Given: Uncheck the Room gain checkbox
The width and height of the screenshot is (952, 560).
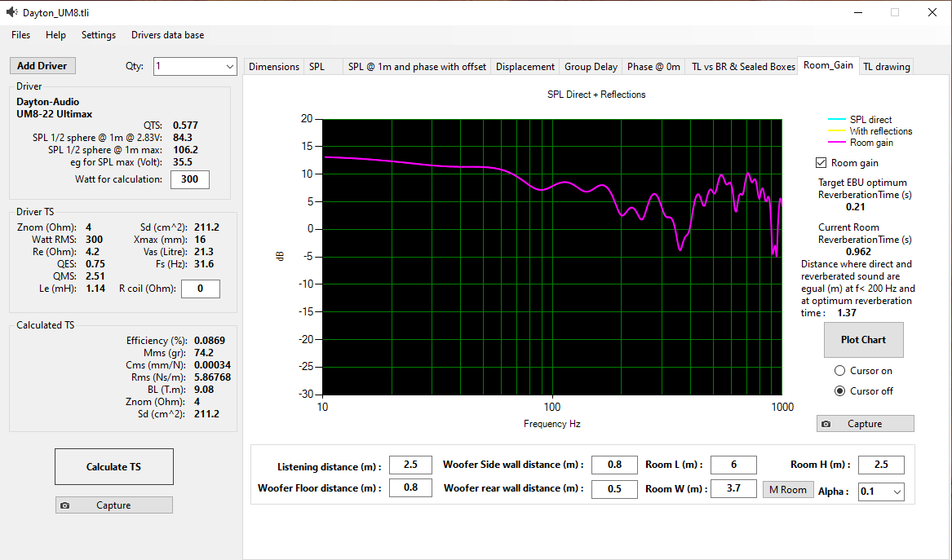Looking at the screenshot, I should coord(821,162).
